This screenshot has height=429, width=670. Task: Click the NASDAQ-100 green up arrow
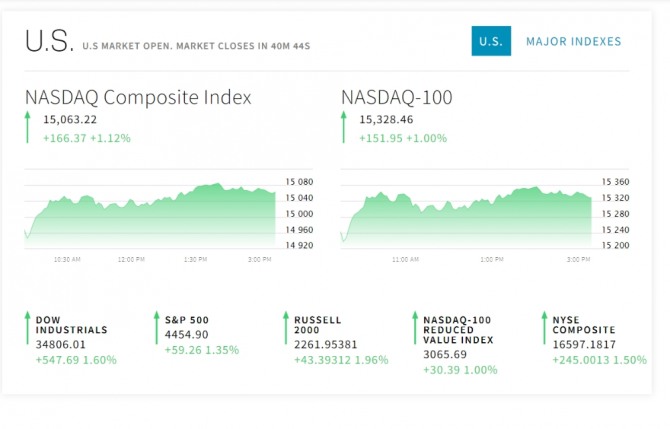[344, 127]
